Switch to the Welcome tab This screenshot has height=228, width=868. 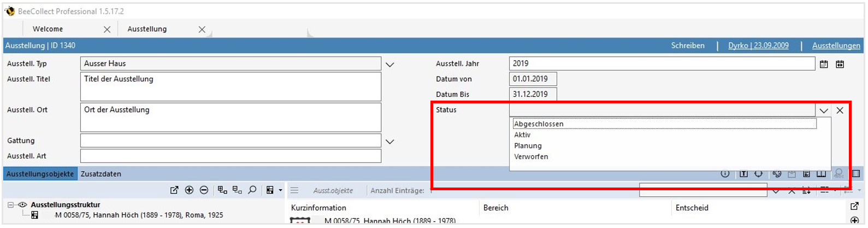pyautogui.click(x=48, y=30)
